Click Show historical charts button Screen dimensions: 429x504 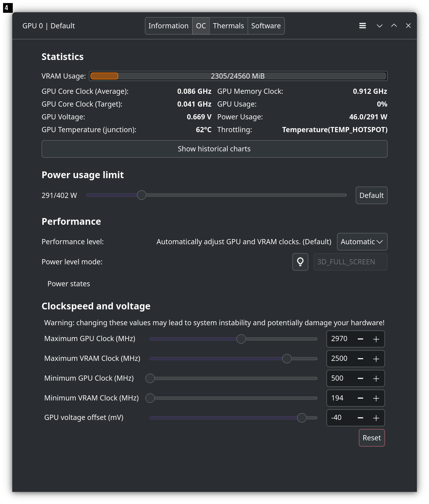[x=214, y=149]
